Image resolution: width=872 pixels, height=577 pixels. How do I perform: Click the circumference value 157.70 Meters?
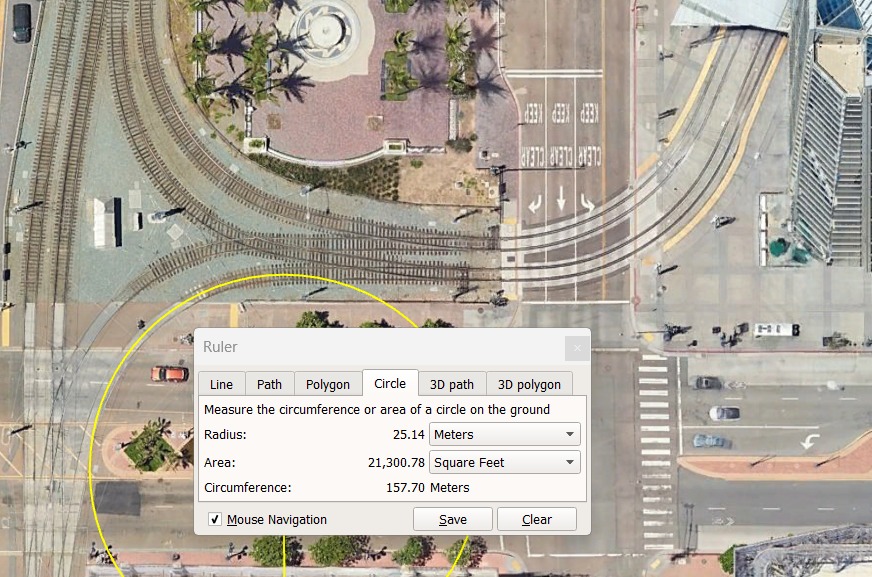pyautogui.click(x=427, y=488)
